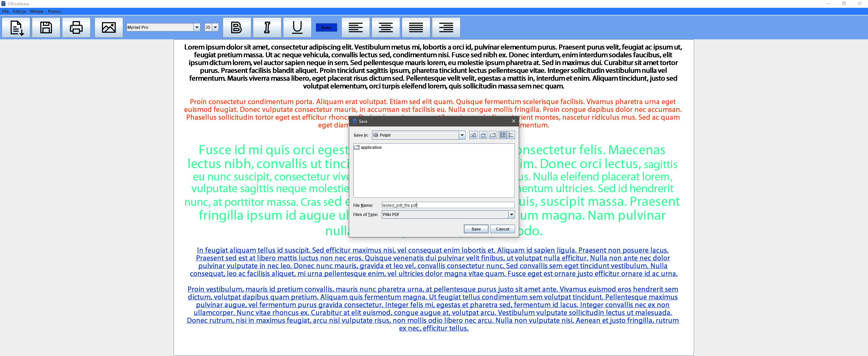The image size is (868, 356).
Task: Click the Save button in dialog
Action: pos(476,229)
